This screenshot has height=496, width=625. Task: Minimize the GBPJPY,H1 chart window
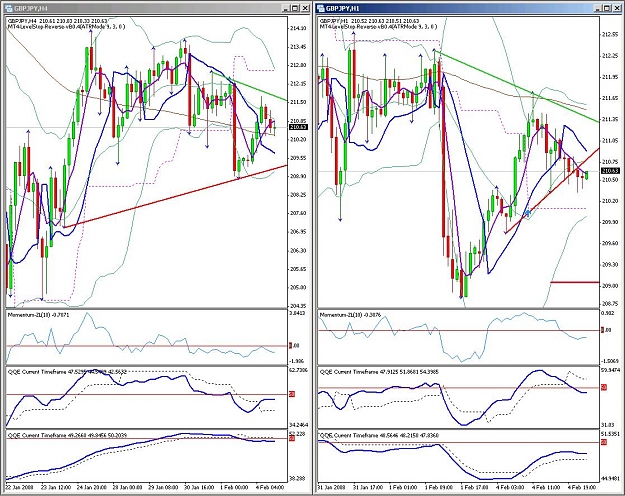pos(598,8)
